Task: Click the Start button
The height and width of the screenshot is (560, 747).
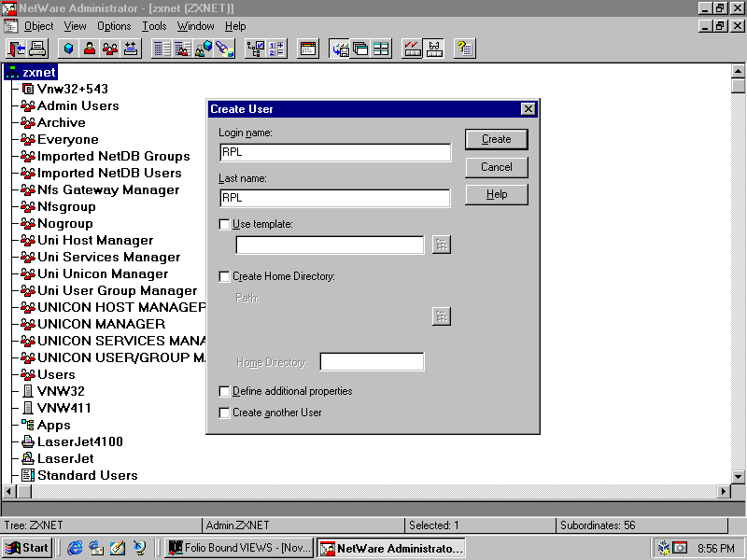Action: point(27,548)
